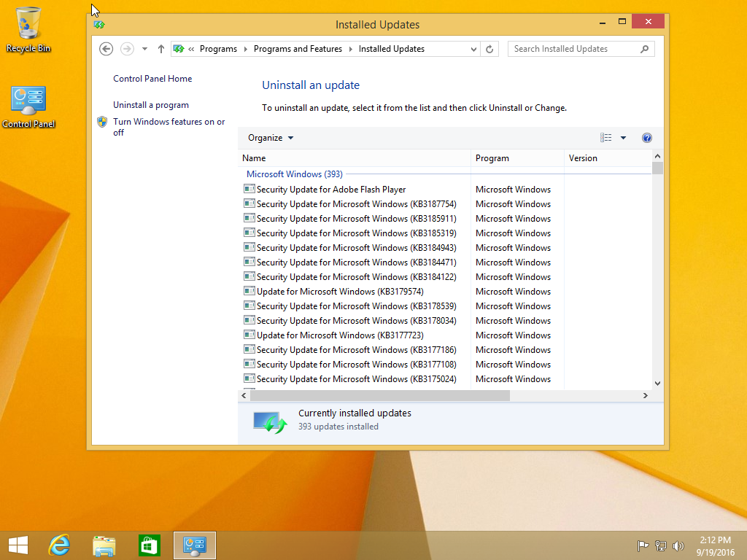Expand chevron after Programs and Features
747x560 pixels.
(x=351, y=49)
